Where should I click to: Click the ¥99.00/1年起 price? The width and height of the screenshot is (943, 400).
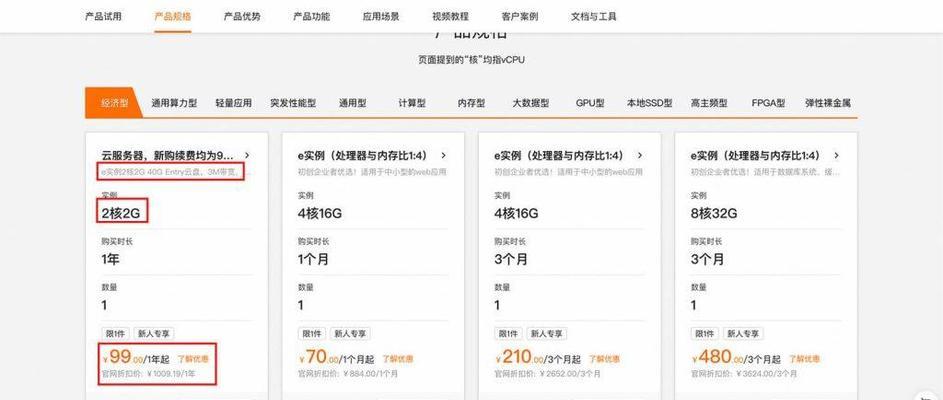[x=137, y=358]
